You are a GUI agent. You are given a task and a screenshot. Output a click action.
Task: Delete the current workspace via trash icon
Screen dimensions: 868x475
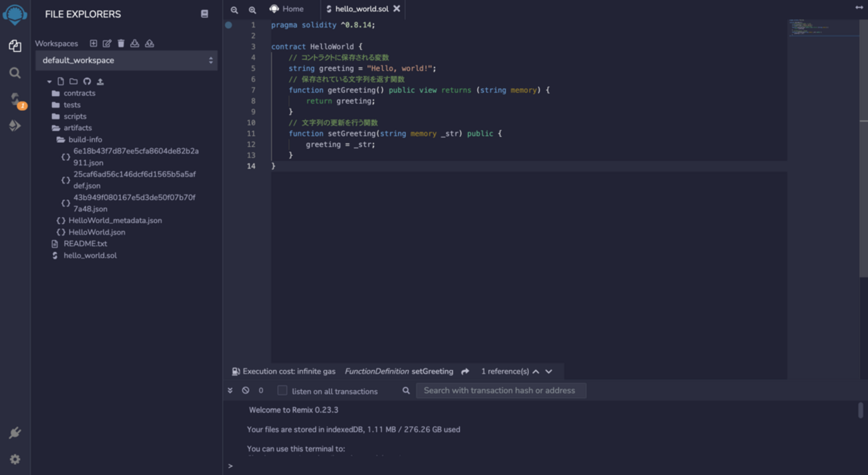121,43
